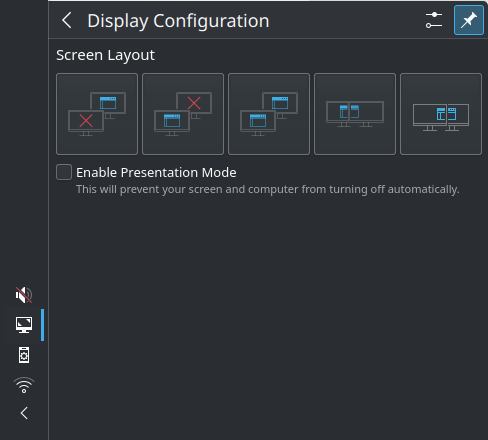Image resolution: width=488 pixels, height=440 pixels.
Task: Click the Enable Presentation Mode label text
Action: coord(156,172)
